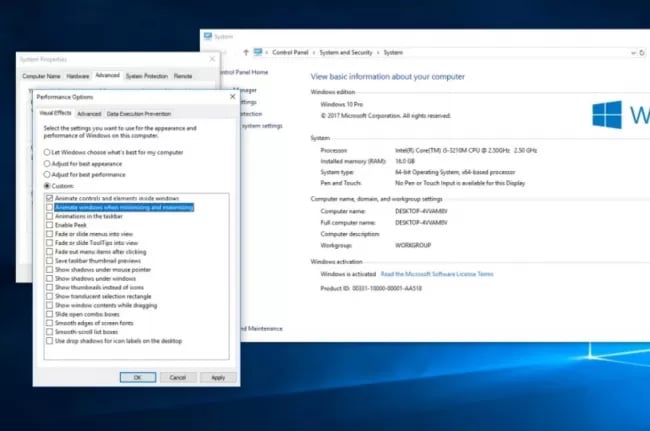The width and height of the screenshot is (650, 431).
Task: Check Show window contents while dragging
Action: coord(50,305)
